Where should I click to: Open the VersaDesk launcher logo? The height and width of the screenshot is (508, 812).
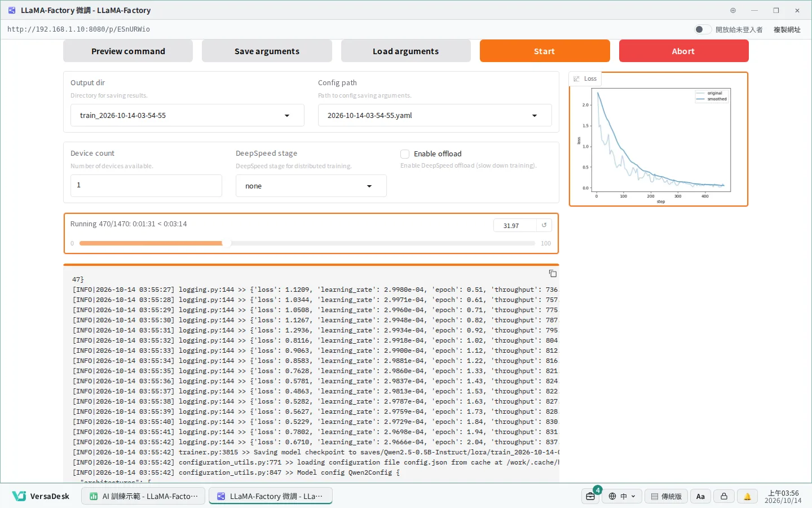(41, 496)
